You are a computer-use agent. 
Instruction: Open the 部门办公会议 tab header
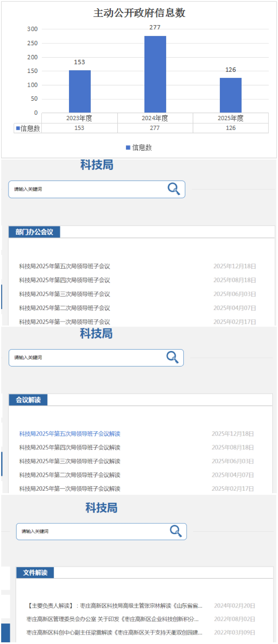point(34,232)
